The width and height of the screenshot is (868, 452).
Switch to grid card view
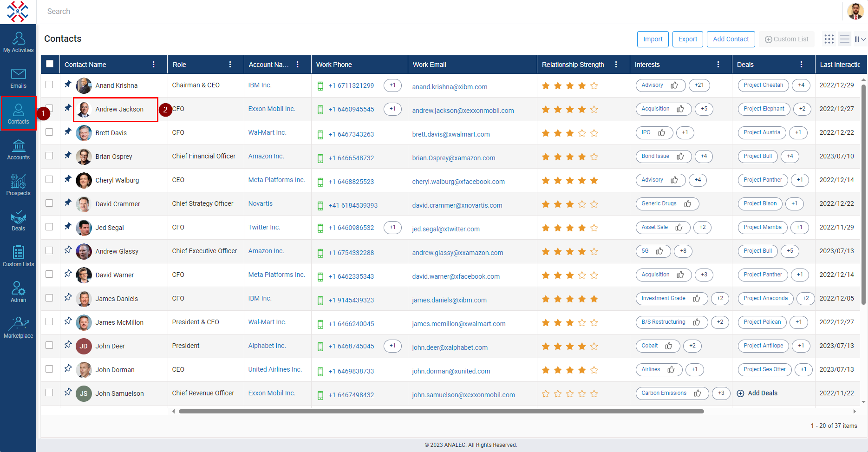tap(829, 39)
